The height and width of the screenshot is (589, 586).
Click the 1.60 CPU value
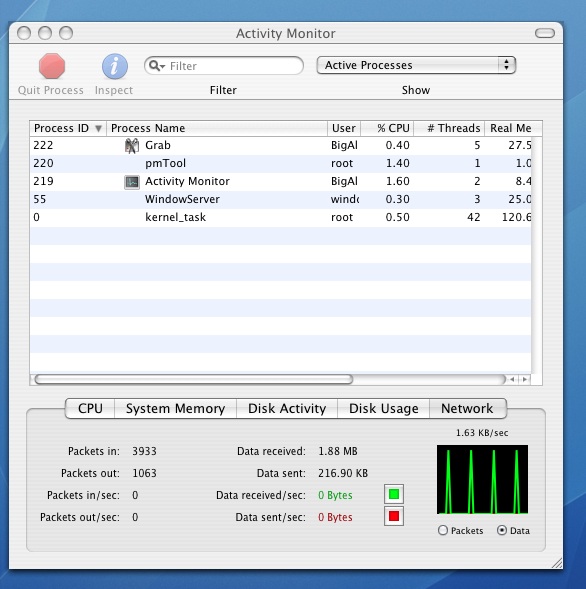[398, 181]
